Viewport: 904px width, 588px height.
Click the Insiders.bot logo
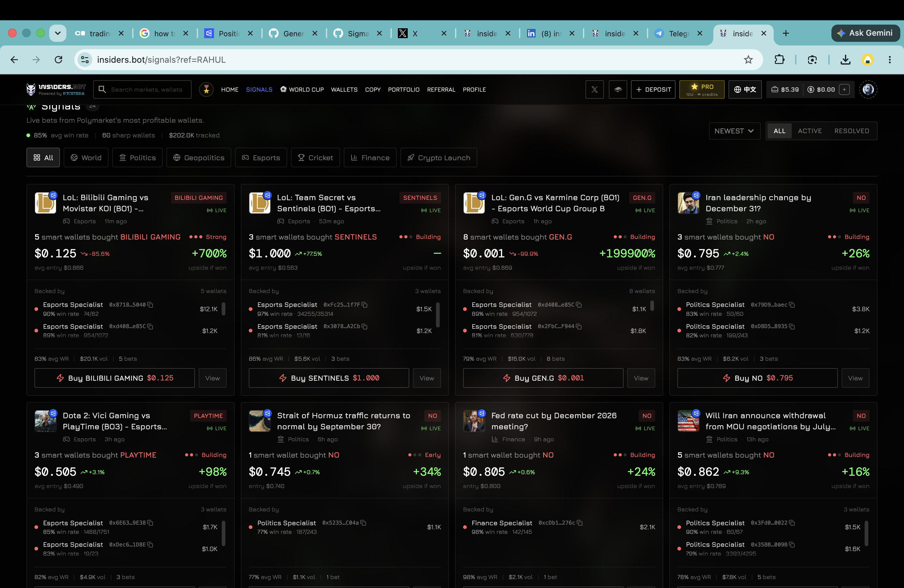pyautogui.click(x=56, y=89)
